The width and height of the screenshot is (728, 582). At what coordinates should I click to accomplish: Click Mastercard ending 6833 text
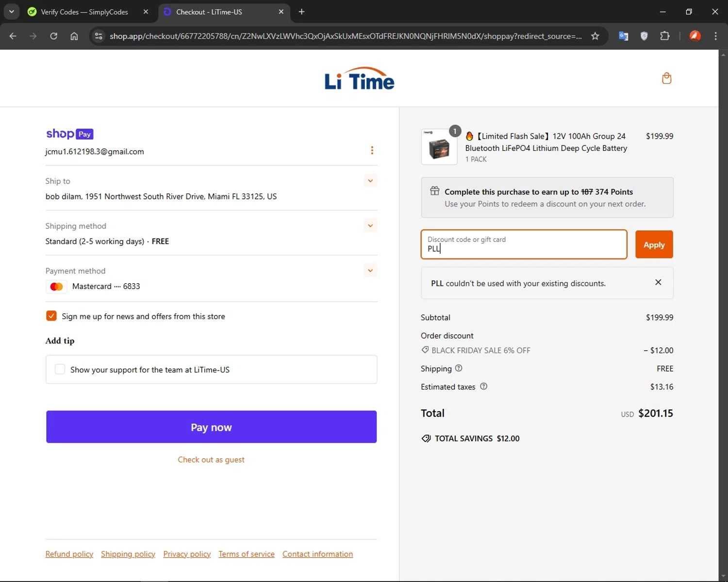coord(106,286)
